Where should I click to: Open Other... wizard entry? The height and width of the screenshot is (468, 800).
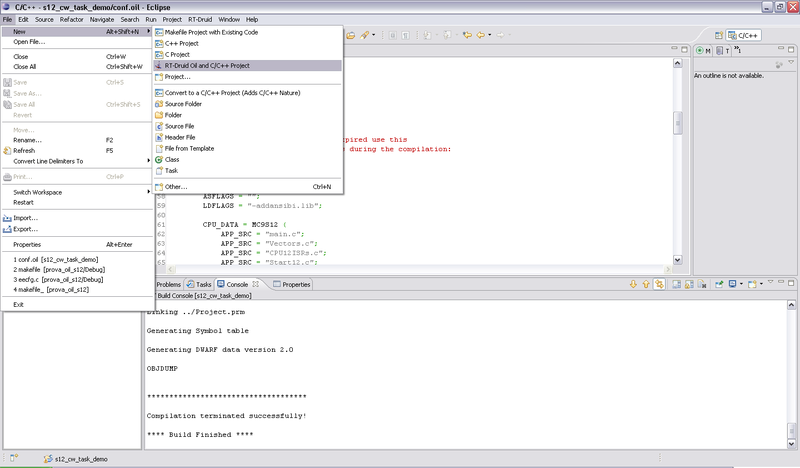[248, 187]
